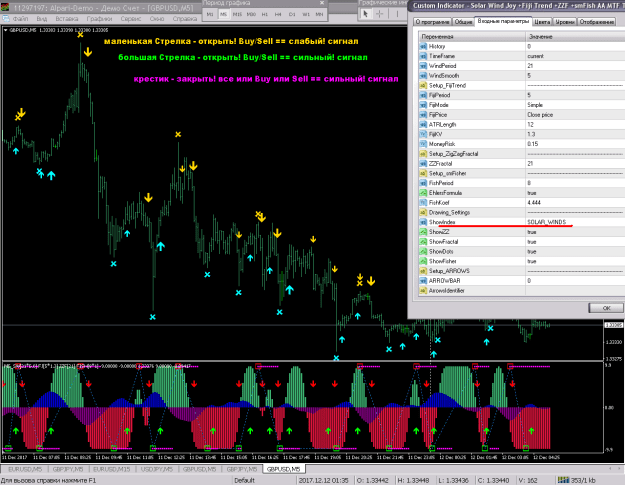Click the EhlersFormula boolean icon
Viewport: 625px width, 485px height.
pyautogui.click(x=423, y=193)
